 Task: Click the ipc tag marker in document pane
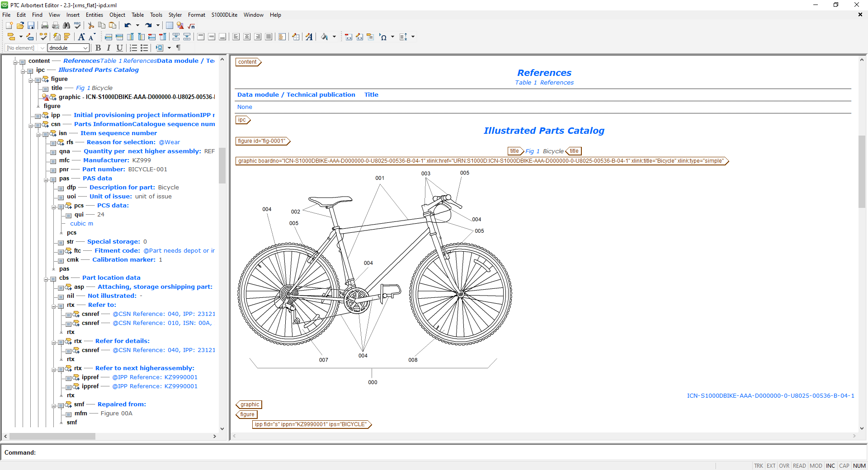[x=242, y=120]
